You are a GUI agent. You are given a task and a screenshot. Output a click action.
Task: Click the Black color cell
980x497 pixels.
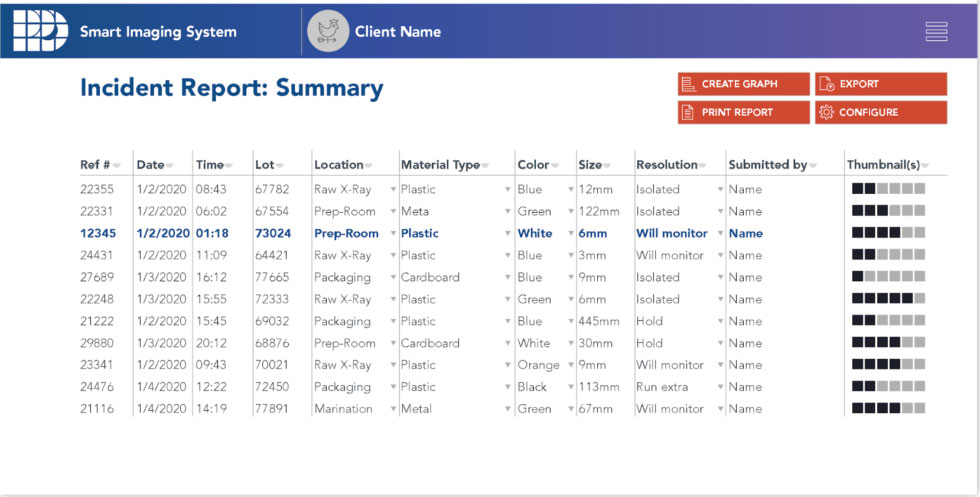click(x=532, y=387)
